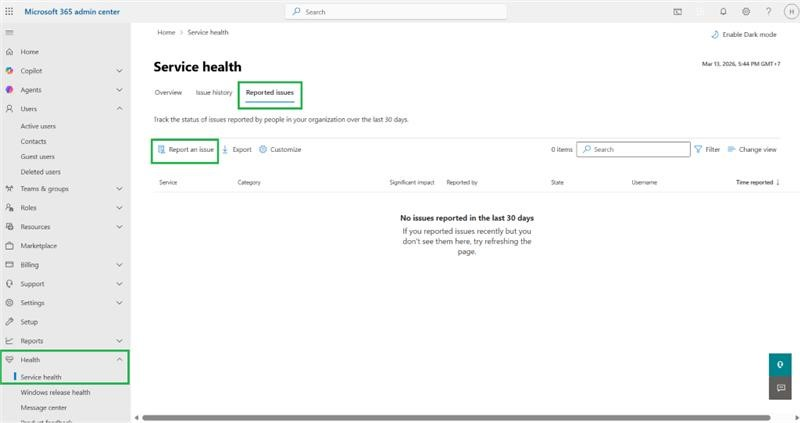
Task: Select the Reported issues tab
Action: (270, 93)
